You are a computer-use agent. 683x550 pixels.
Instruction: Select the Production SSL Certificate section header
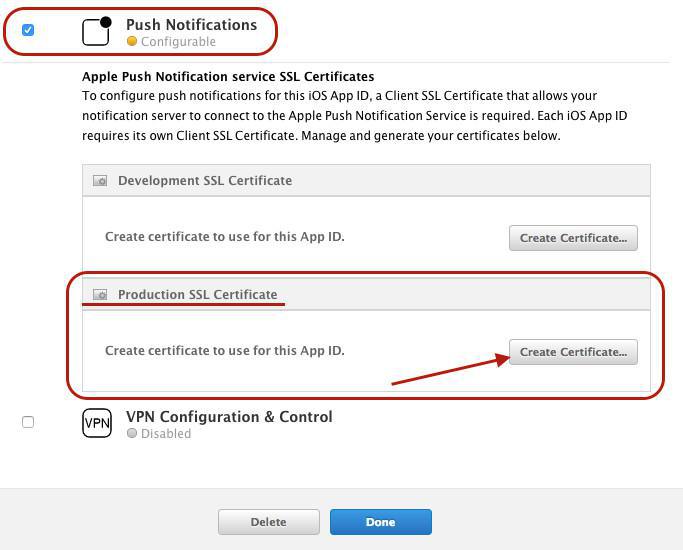pos(197,295)
